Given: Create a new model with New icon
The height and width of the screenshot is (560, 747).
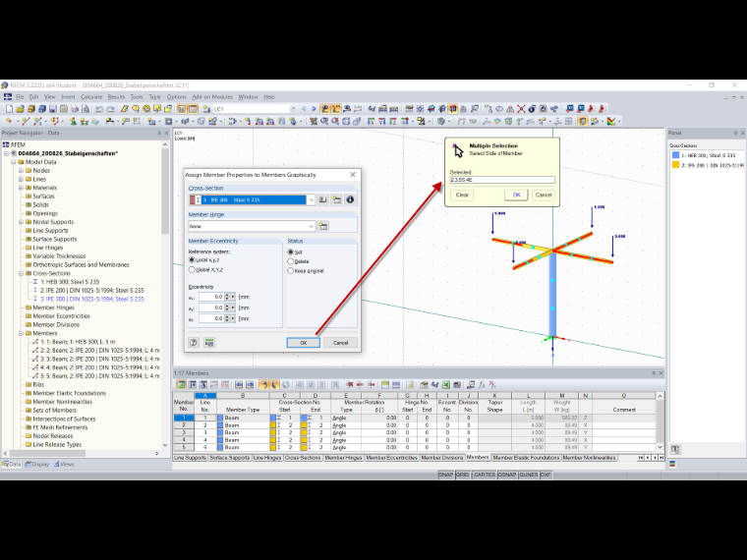Looking at the screenshot, I should (10, 109).
